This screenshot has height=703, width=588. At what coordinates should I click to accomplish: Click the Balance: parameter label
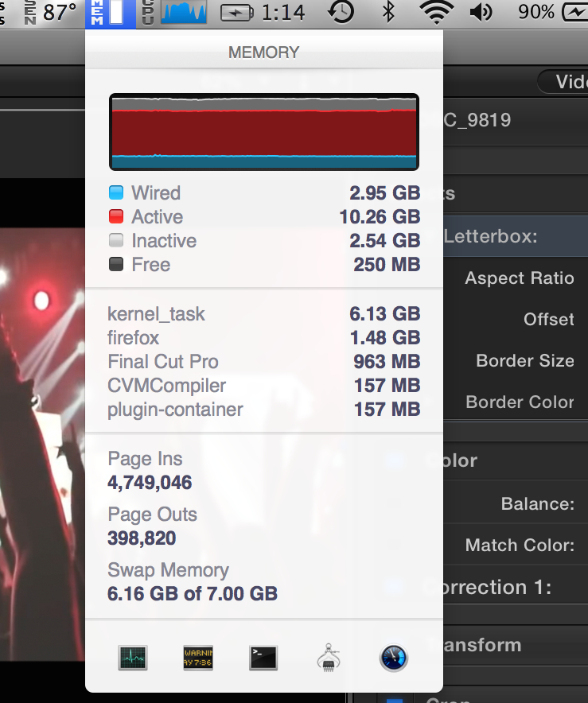pos(538,504)
